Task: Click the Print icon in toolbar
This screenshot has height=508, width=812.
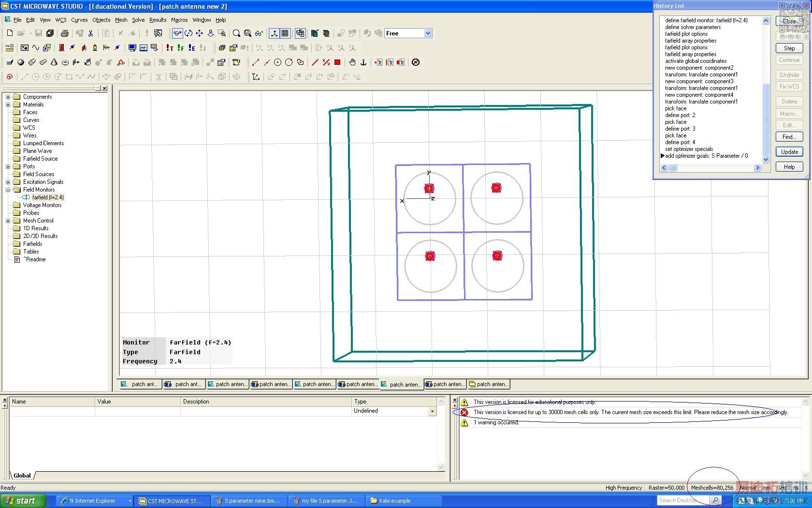Action: 64,33
